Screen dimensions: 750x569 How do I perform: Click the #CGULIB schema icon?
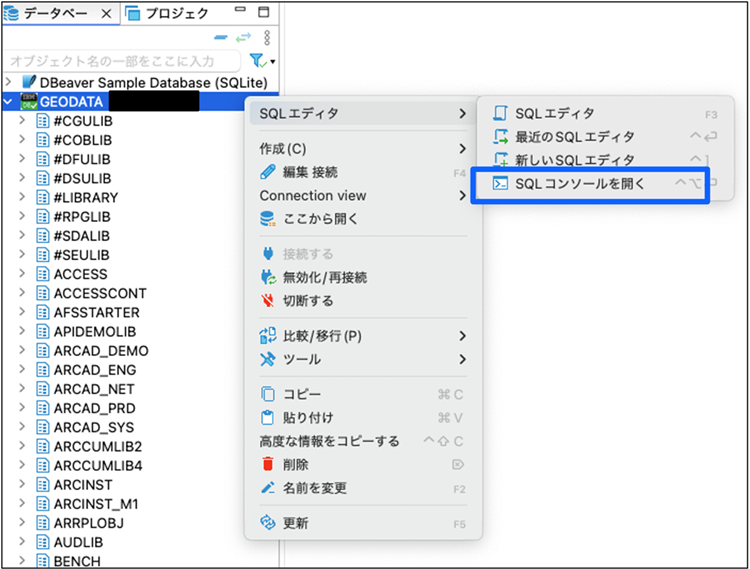42,121
